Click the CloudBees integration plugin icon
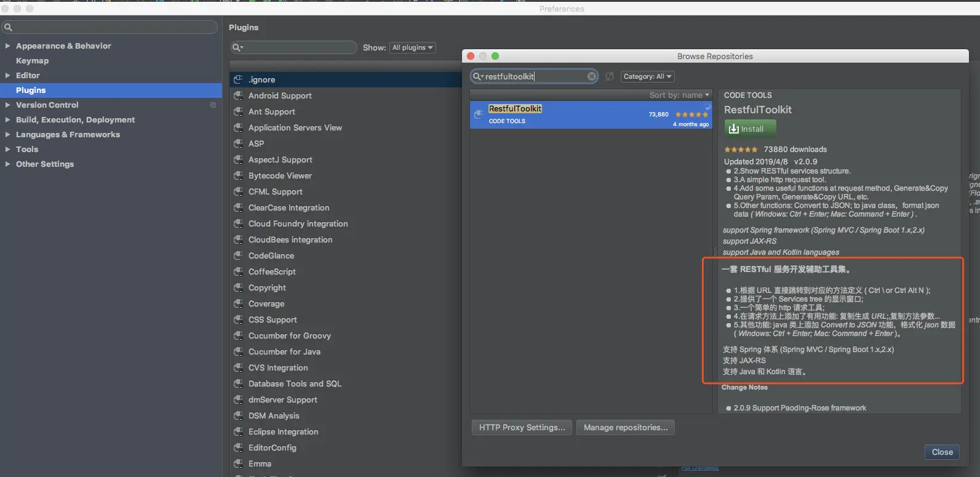980x477 pixels. point(238,239)
